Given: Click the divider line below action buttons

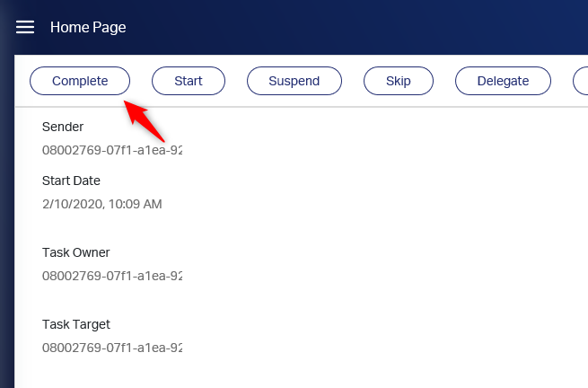Looking at the screenshot, I should (x=301, y=107).
